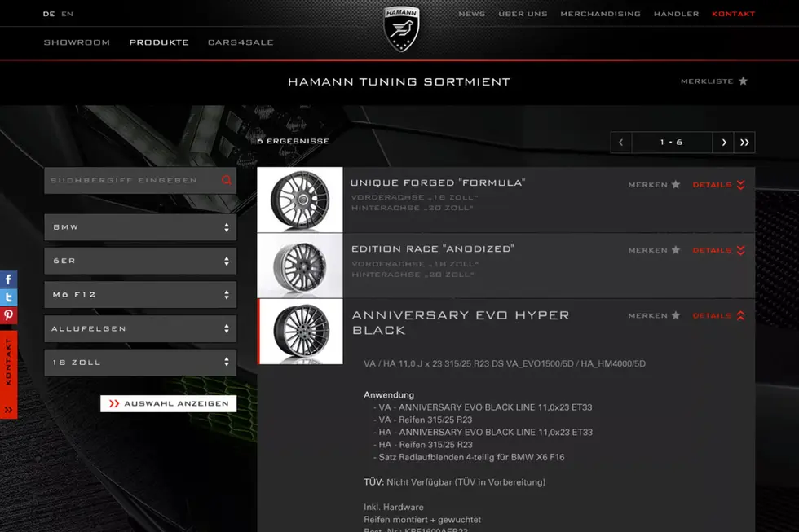Open the M6 F12 model dropdown
The width and height of the screenshot is (799, 532).
pos(140,295)
